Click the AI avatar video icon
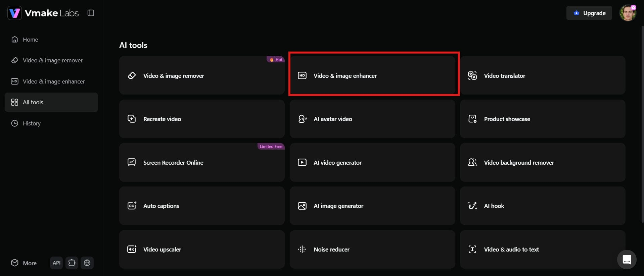 [x=302, y=119]
